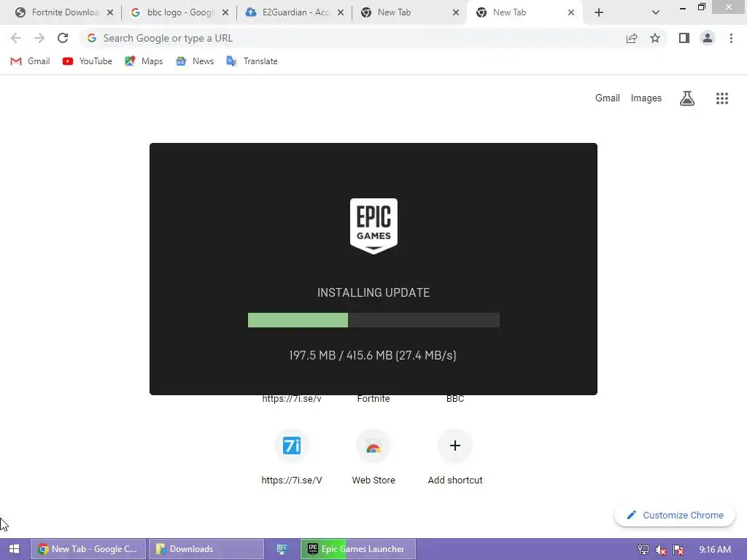Image resolution: width=747 pixels, height=560 pixels.
Task: Click the muted volume tray icon
Action: coord(661,550)
